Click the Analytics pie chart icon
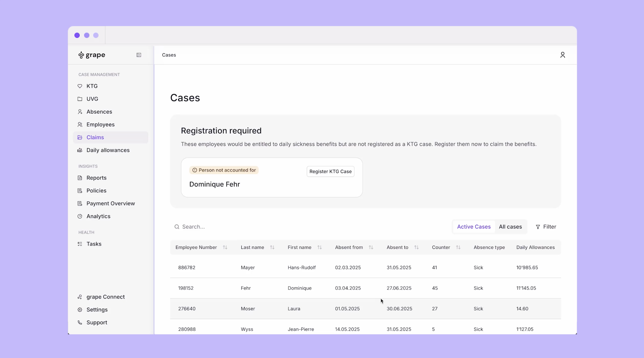 click(80, 216)
